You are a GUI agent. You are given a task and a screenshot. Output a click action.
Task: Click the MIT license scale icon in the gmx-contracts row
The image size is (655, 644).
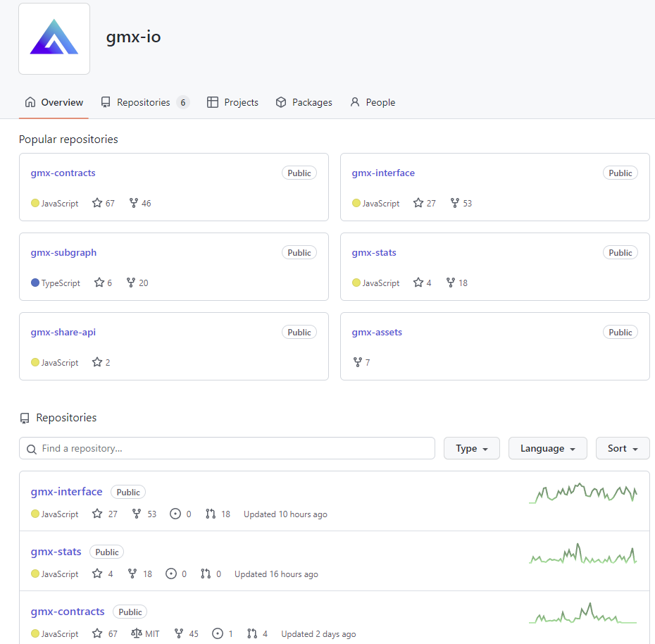[137, 633]
